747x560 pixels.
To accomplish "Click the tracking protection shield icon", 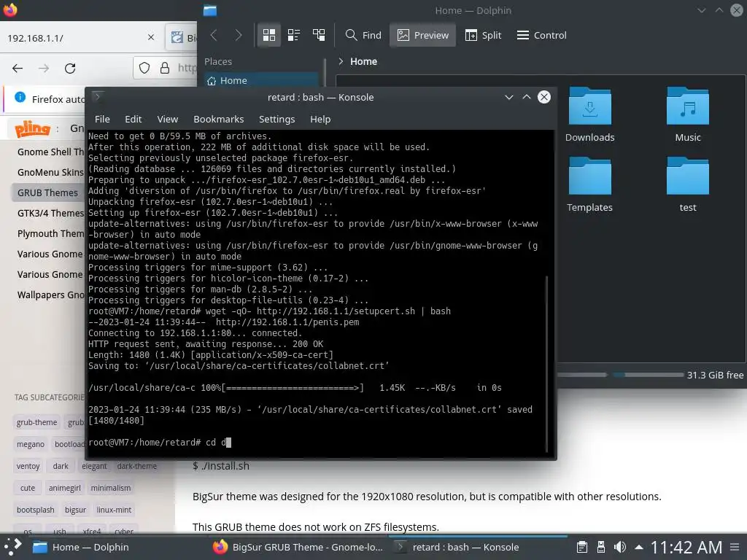I will point(144,68).
